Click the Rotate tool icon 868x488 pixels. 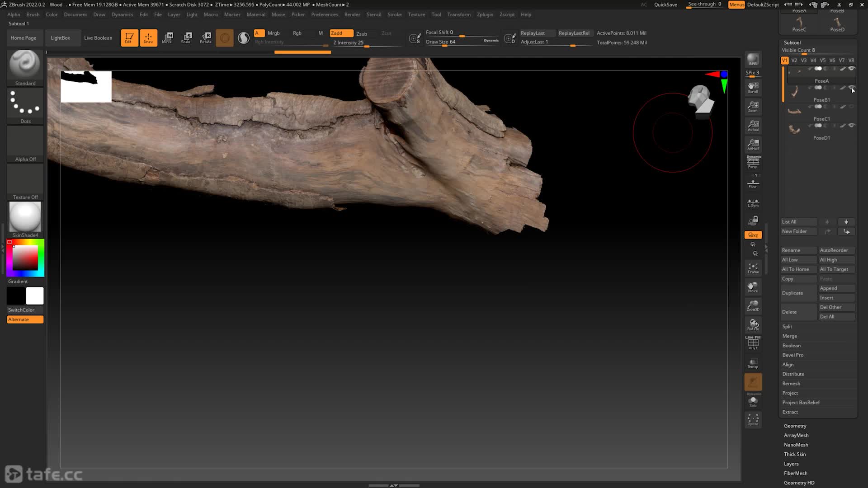click(206, 38)
